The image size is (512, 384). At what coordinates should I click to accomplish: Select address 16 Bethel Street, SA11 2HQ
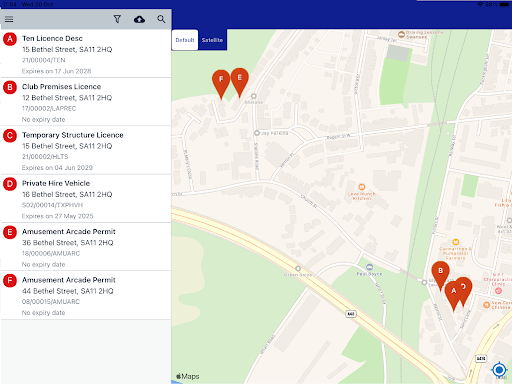coord(67,194)
